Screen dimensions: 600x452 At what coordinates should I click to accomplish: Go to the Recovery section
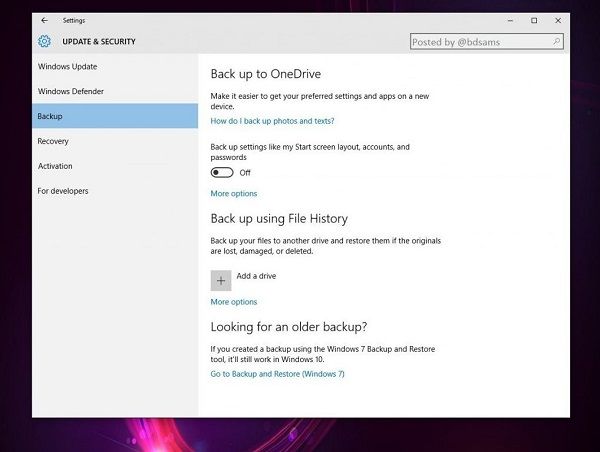(x=115, y=141)
